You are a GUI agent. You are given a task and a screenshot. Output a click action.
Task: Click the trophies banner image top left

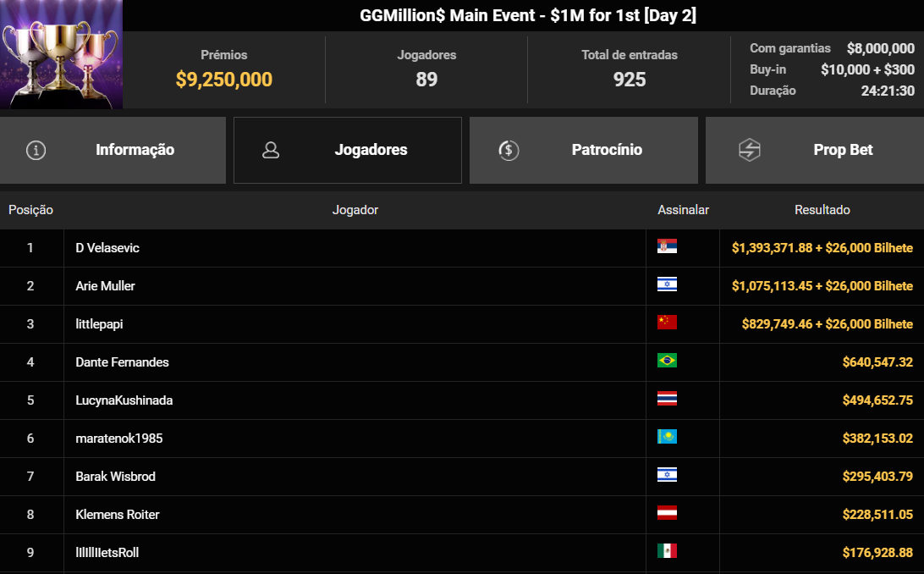click(x=61, y=54)
